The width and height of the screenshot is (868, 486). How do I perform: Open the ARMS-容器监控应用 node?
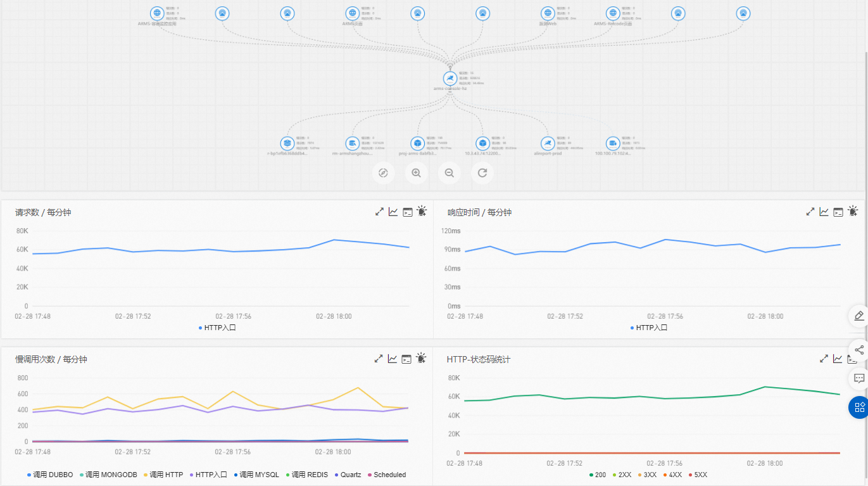pos(157,13)
